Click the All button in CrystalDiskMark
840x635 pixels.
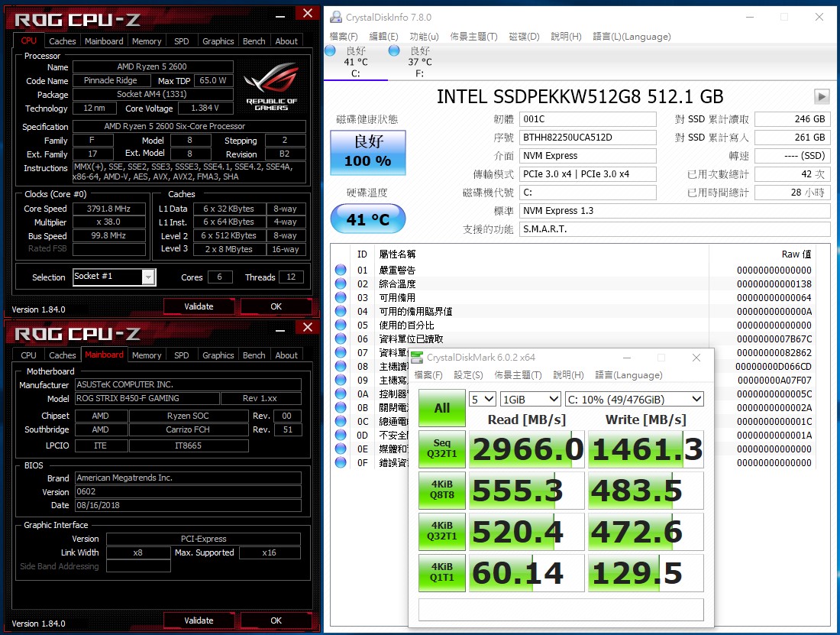click(442, 408)
